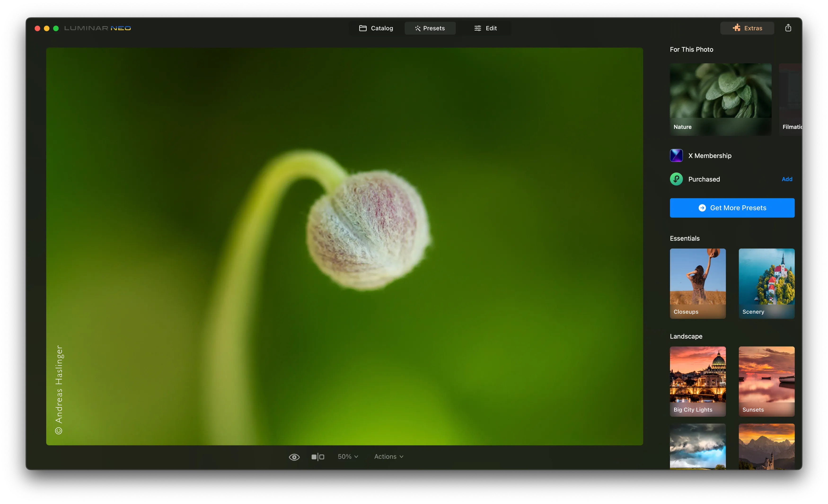Toggle before/after split compare view
Screen dimensions: 828x504
click(x=317, y=457)
